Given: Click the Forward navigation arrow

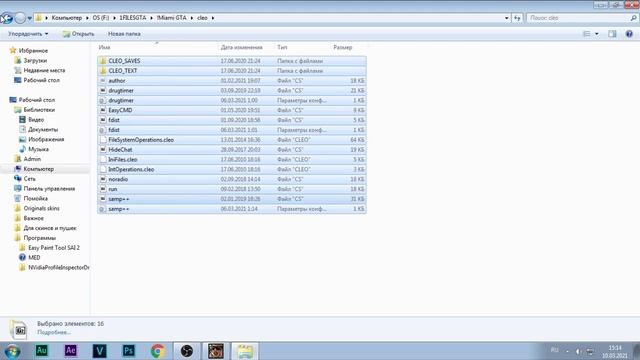Looking at the screenshot, I should coord(20,18).
